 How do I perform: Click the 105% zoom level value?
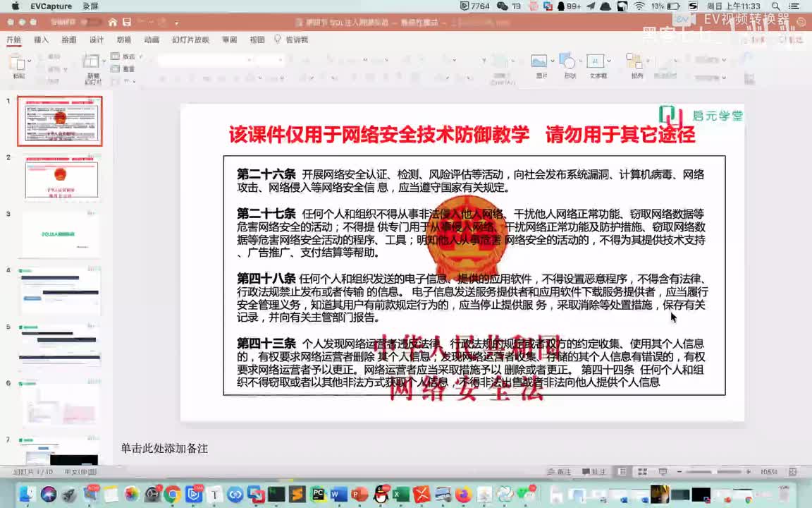[x=768, y=472]
